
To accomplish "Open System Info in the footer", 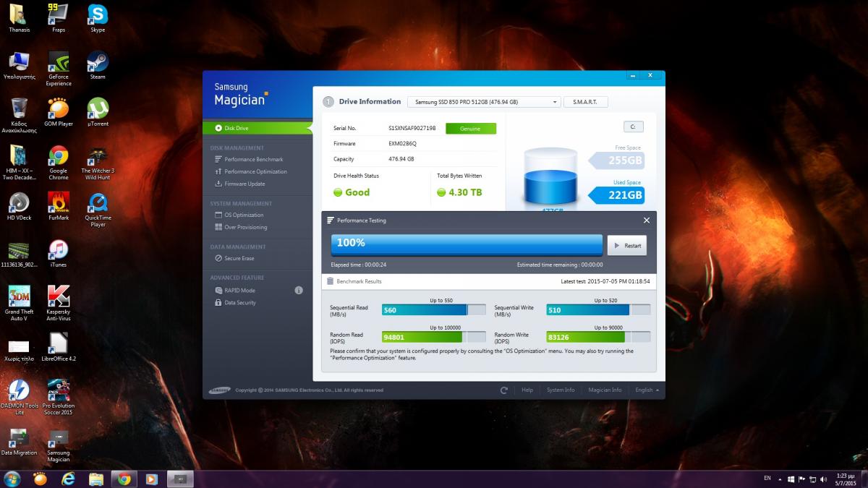I will pyautogui.click(x=561, y=390).
